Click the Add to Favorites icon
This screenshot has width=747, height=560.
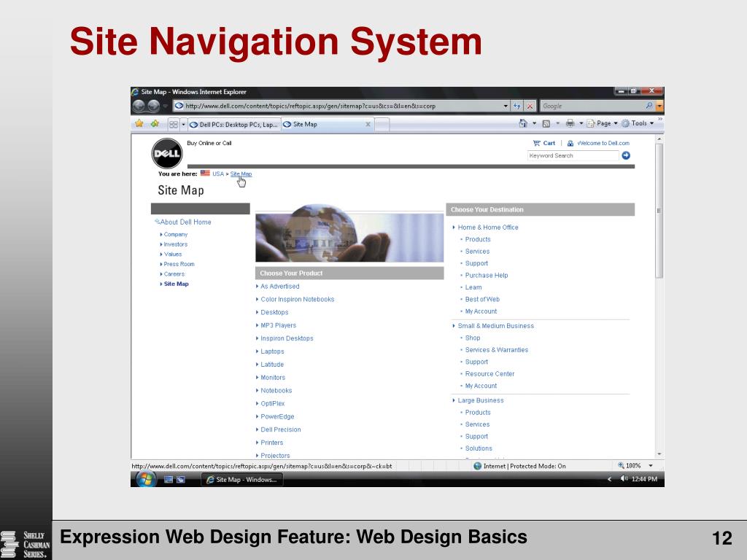point(155,124)
